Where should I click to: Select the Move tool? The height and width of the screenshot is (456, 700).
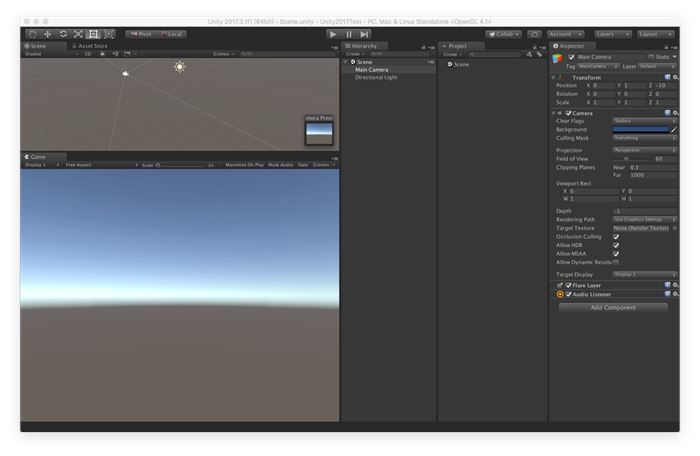47,34
